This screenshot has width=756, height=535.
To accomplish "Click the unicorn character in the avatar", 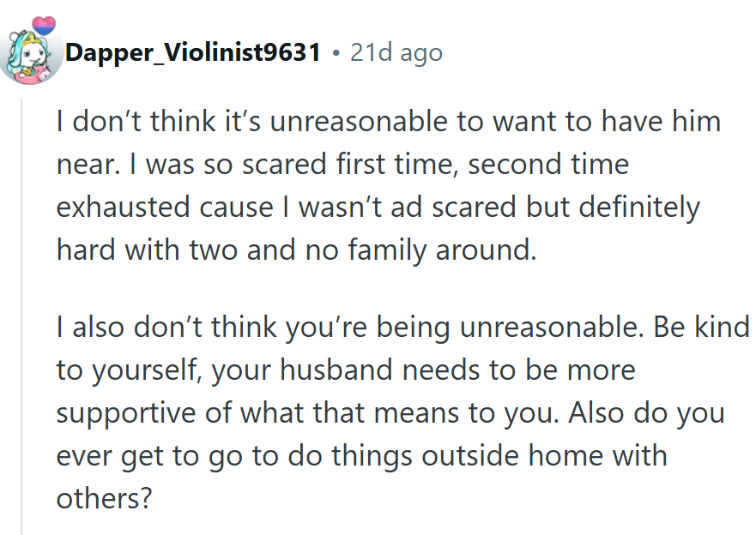I will (27, 57).
